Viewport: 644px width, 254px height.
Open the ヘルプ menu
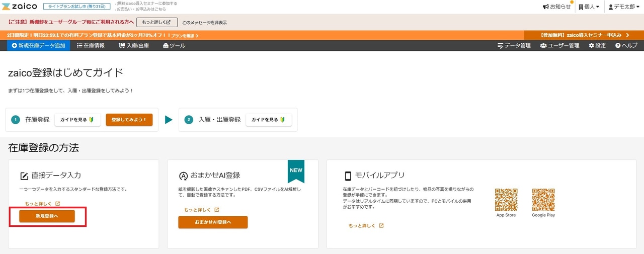coord(626,45)
